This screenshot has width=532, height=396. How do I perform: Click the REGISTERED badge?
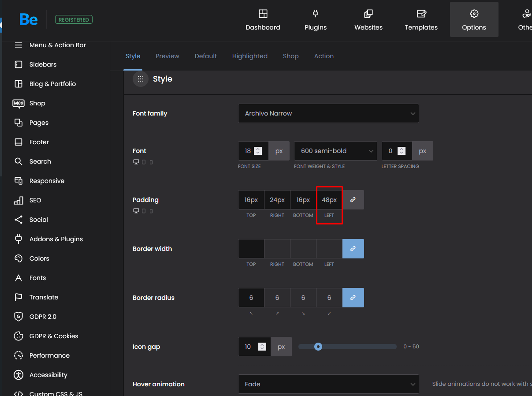pos(74,19)
